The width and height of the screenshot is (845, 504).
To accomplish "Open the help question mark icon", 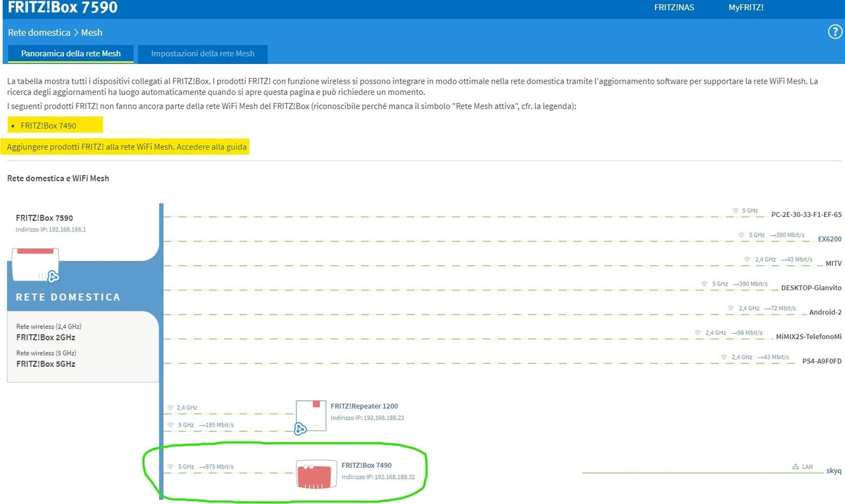I will coord(834,32).
